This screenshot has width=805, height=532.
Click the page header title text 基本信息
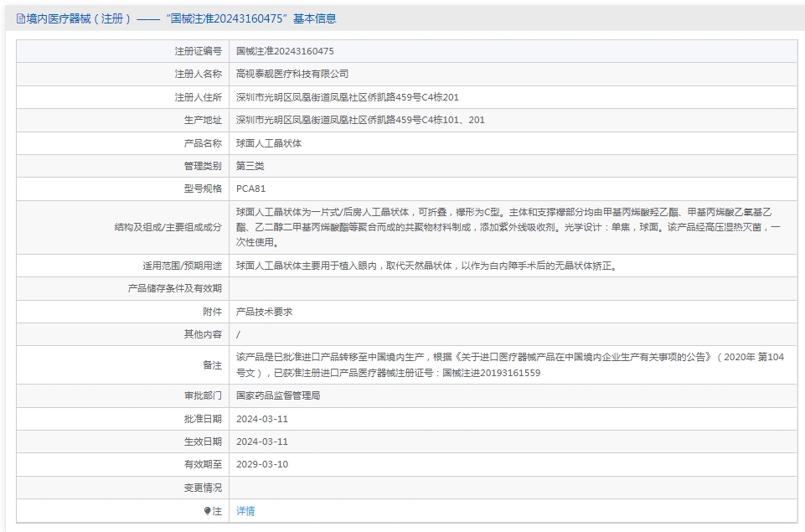click(315, 19)
